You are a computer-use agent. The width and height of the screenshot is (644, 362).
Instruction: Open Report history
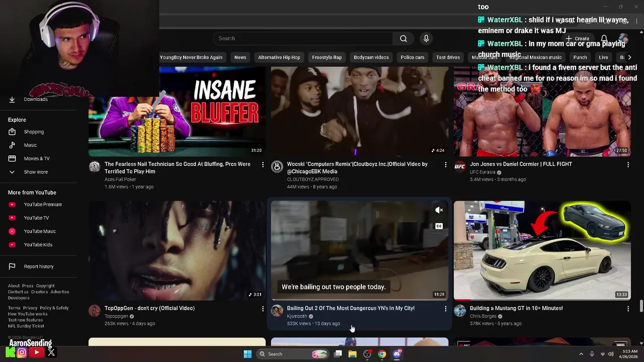coord(38,266)
